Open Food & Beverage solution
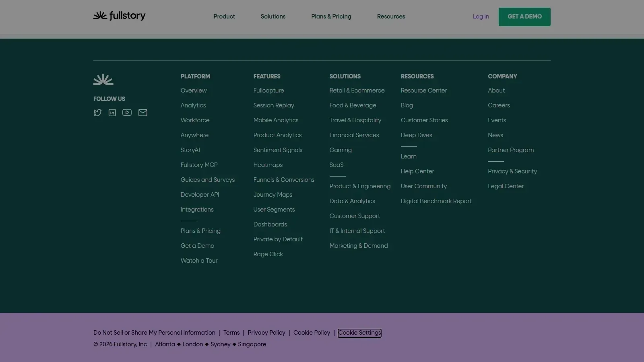 [353, 105]
